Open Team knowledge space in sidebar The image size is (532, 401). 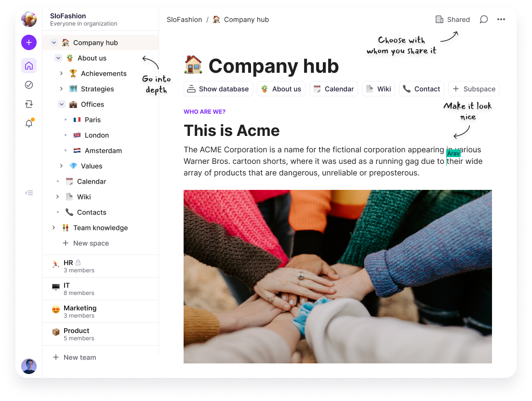point(100,227)
